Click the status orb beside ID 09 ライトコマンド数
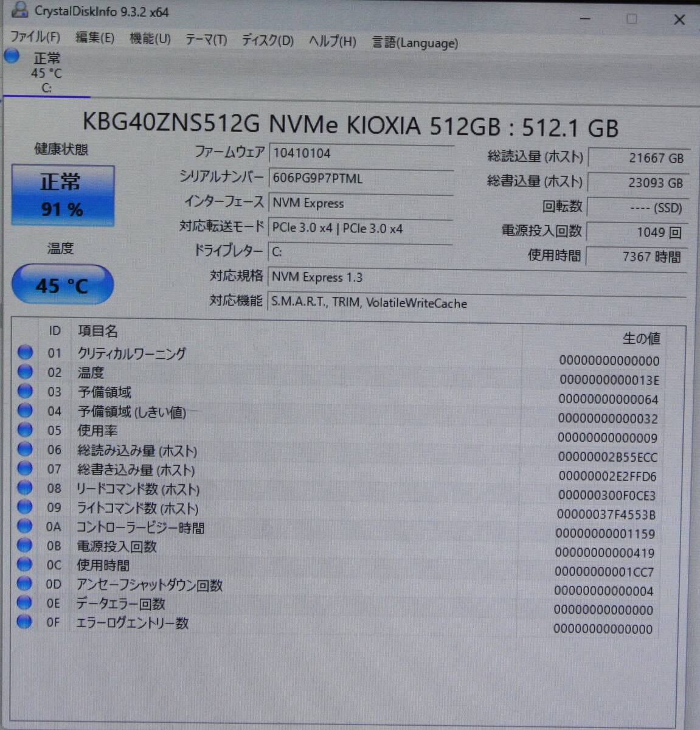 [25, 507]
